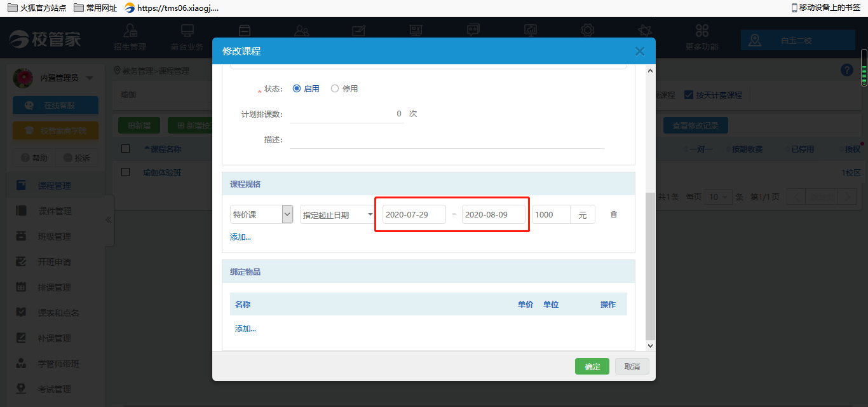Open the 特价课 dropdown

point(261,214)
